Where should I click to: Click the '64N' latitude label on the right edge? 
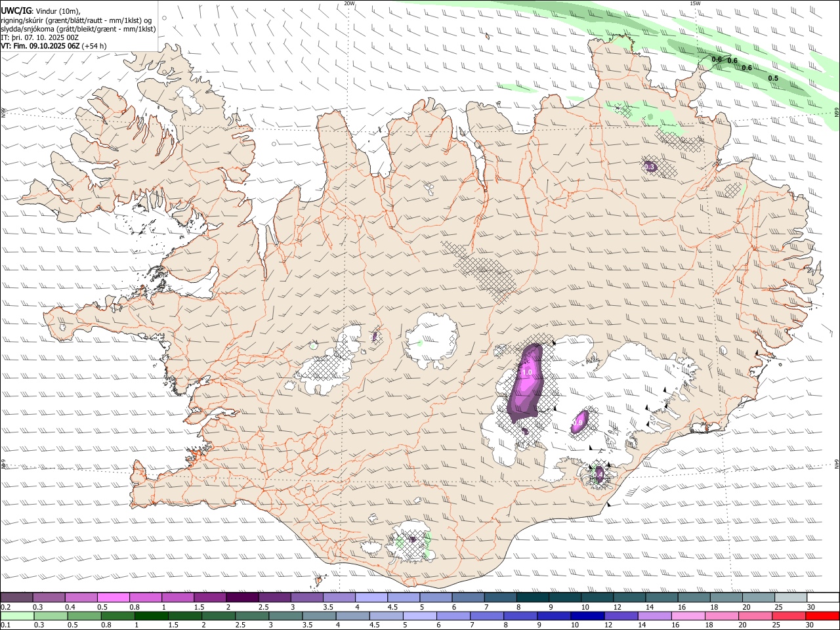point(837,464)
